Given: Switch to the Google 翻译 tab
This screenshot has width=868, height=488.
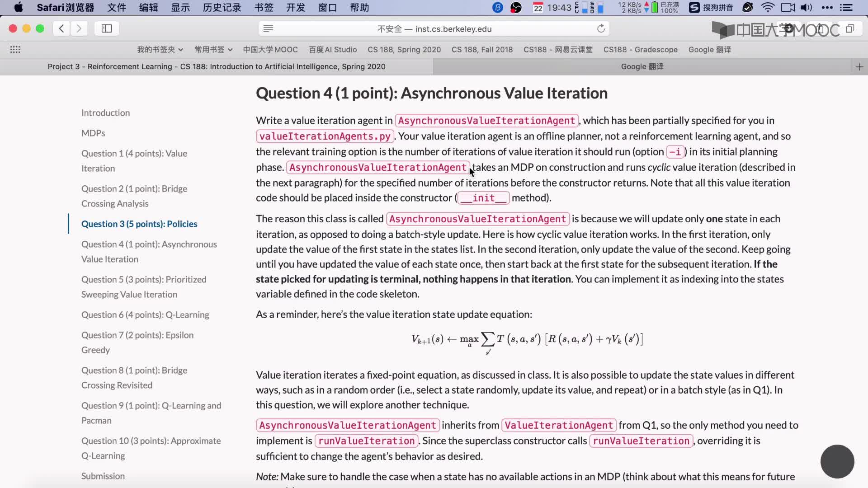Looking at the screenshot, I should pyautogui.click(x=642, y=67).
